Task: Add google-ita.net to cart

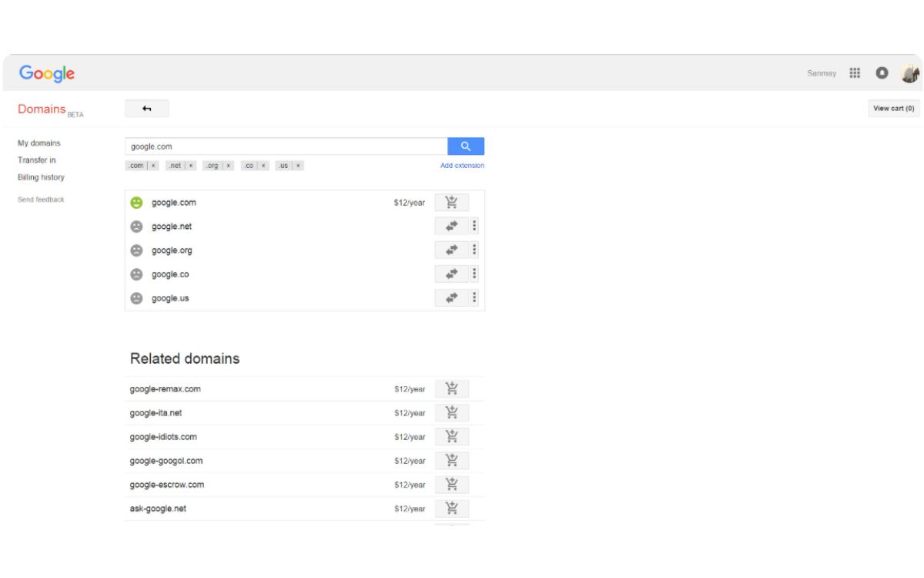Action: 452,413
